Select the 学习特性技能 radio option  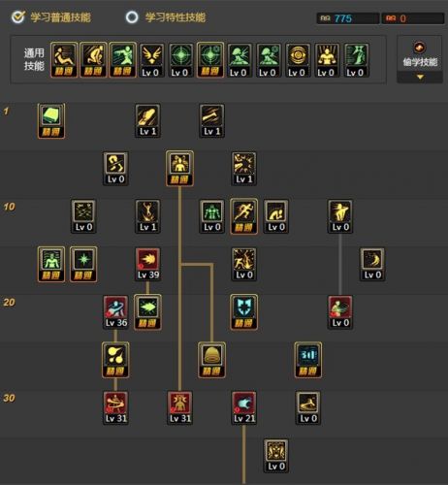166,17
